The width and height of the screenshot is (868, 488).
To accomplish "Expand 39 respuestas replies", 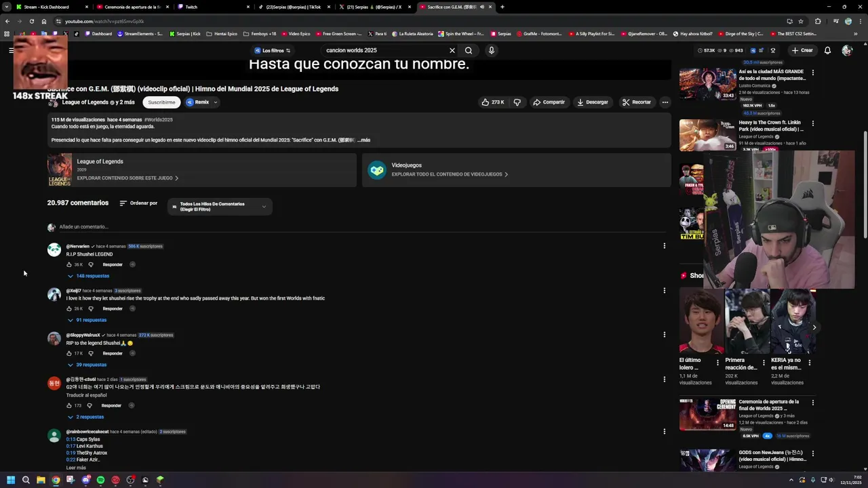I will (87, 365).
